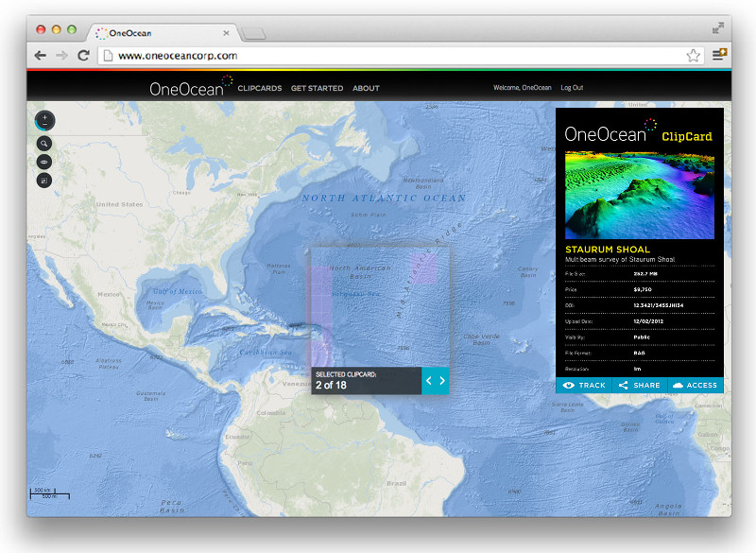Open a new tab button
Screen dimensions: 756x553
tap(253, 33)
